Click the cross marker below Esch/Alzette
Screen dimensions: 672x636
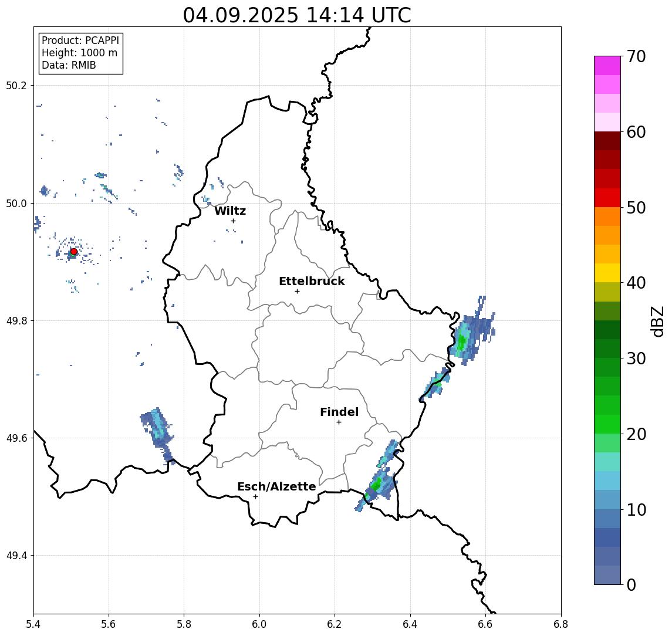pos(255,497)
